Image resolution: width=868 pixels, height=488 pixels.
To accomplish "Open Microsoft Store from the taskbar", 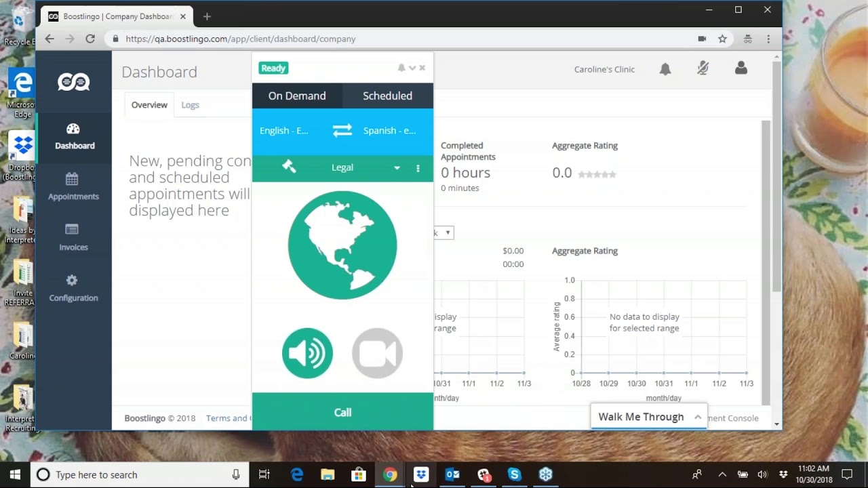I will 359,474.
